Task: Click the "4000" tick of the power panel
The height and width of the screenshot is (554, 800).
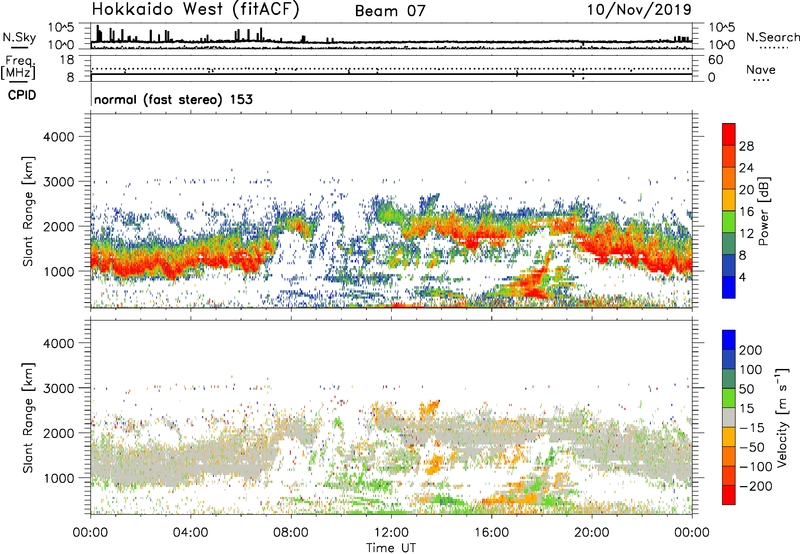Action: 58,137
